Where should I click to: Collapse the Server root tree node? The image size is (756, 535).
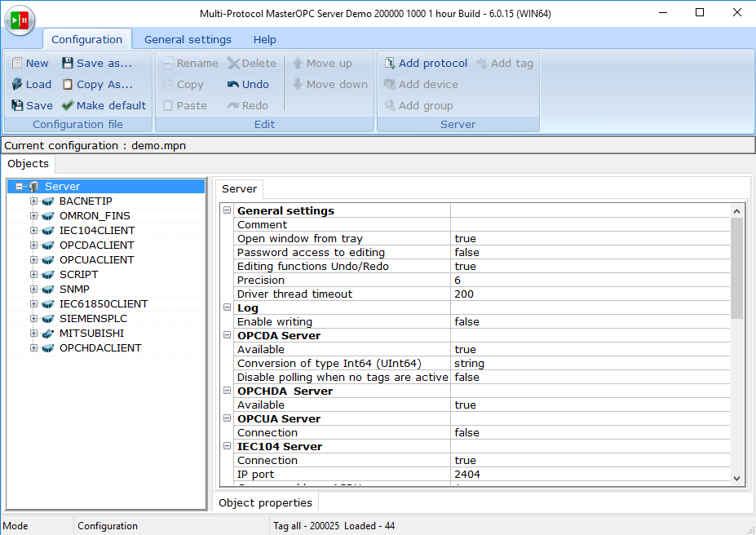[19, 186]
